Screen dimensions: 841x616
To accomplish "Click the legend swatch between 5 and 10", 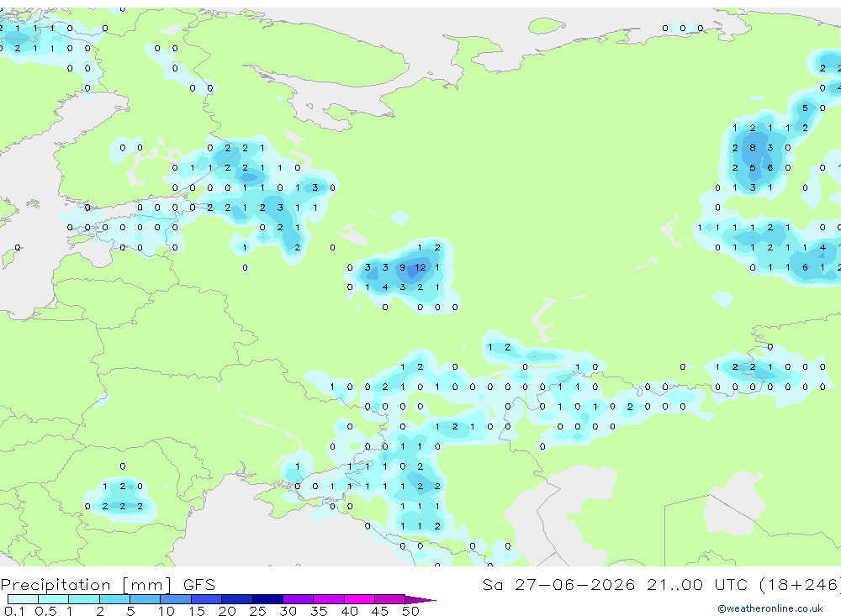I will 145,599.
